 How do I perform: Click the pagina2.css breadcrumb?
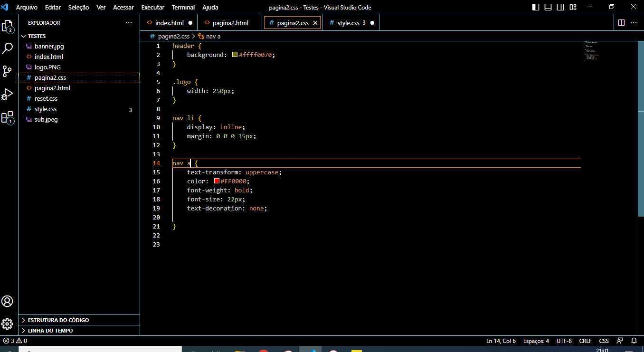tap(174, 36)
